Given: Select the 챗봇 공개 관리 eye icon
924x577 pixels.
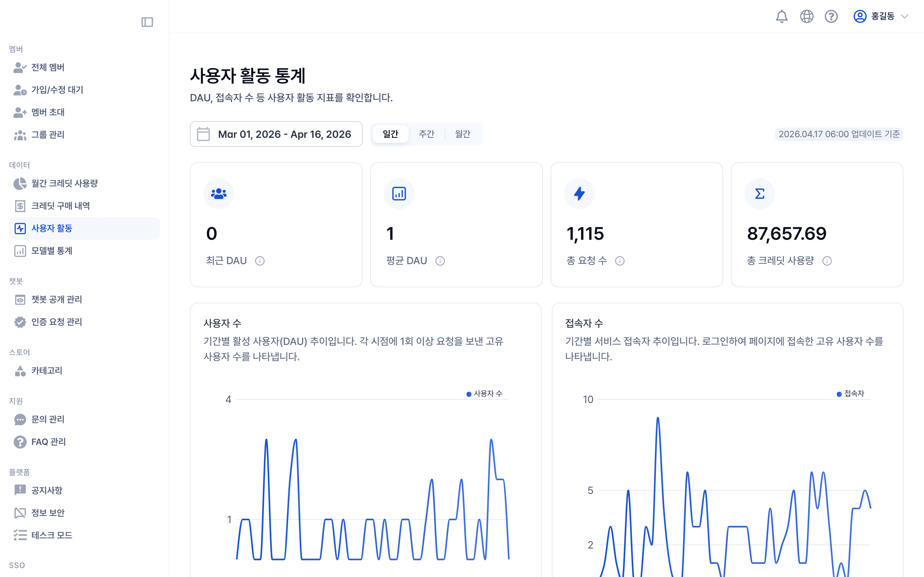Looking at the screenshot, I should [20, 300].
